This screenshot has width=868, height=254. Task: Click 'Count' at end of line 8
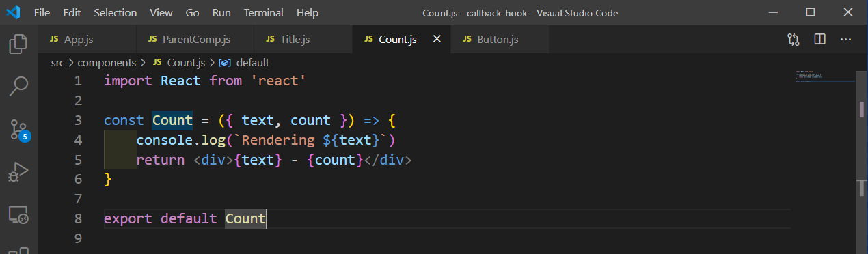(245, 219)
